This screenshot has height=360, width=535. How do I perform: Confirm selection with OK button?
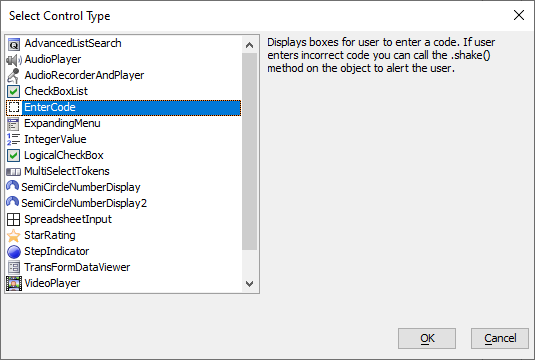click(x=427, y=339)
